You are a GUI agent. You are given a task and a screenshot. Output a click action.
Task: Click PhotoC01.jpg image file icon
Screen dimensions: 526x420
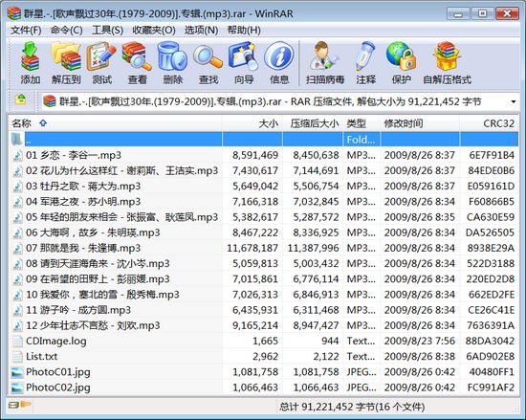tap(17, 372)
